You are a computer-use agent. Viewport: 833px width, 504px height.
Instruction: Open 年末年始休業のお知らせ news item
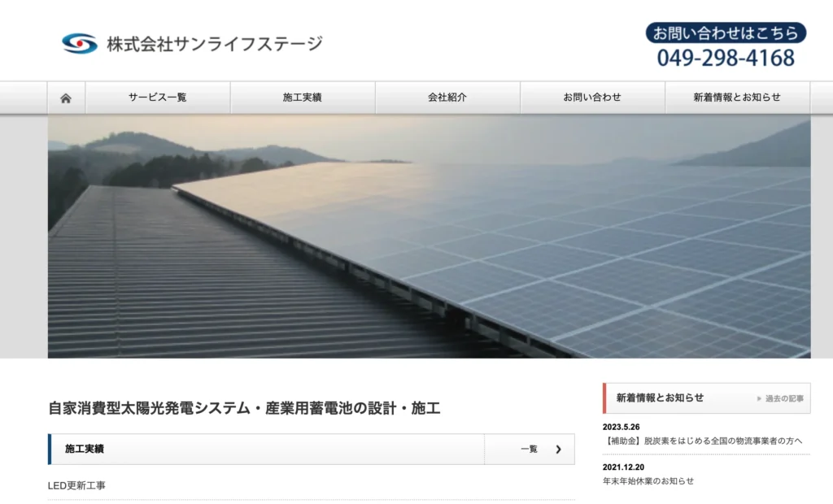click(648, 481)
